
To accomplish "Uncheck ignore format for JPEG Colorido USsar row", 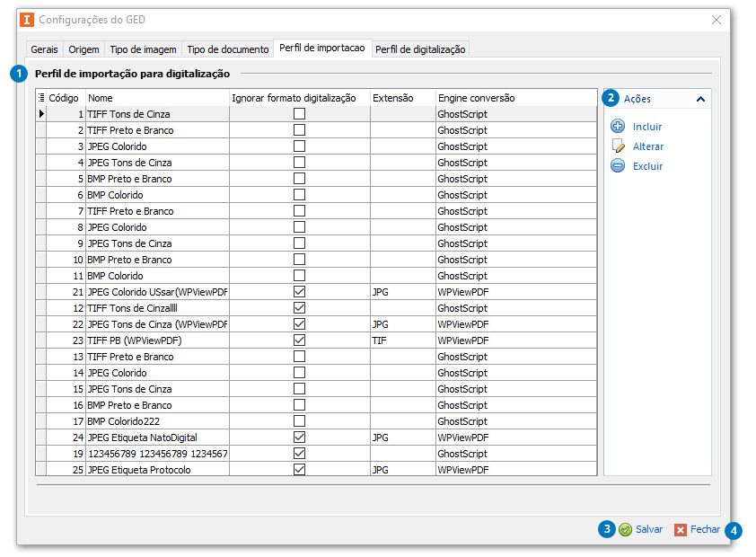I will [x=299, y=292].
